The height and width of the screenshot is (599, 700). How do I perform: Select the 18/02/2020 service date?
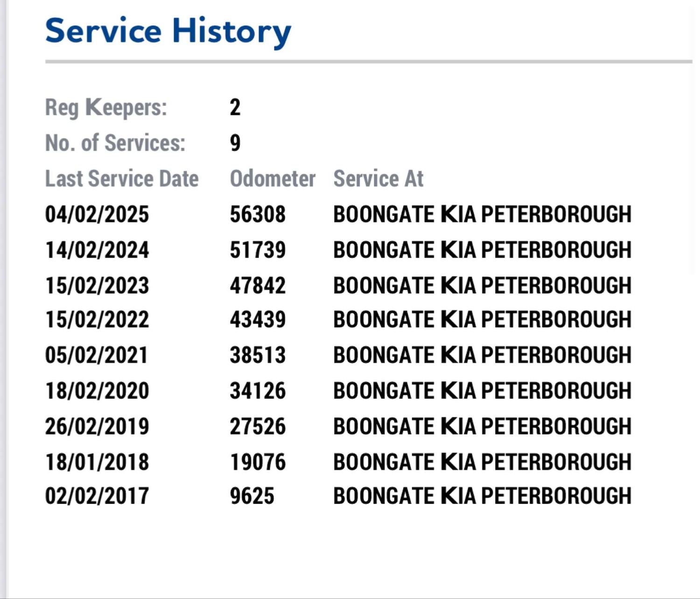coord(97,391)
